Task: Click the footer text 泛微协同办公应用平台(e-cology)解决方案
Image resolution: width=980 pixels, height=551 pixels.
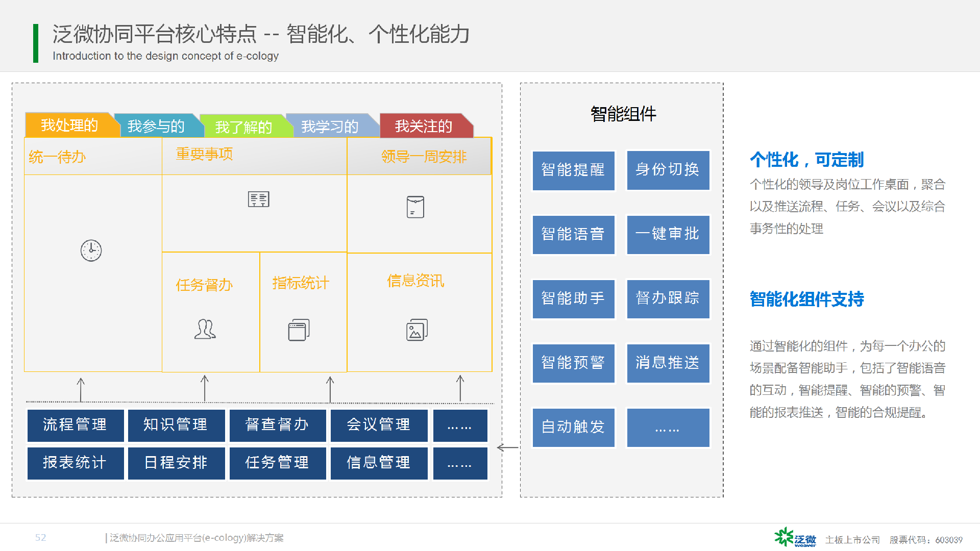Action: (x=197, y=538)
